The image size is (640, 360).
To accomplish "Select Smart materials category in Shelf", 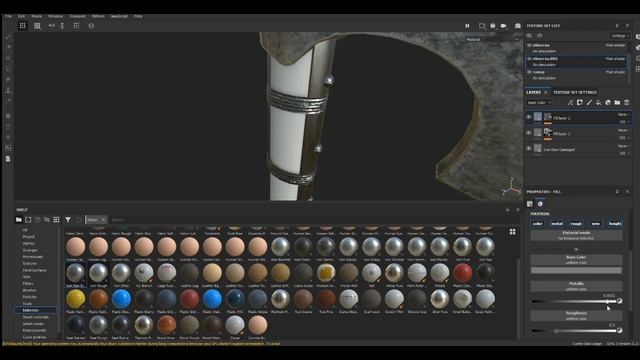I will click(x=36, y=317).
